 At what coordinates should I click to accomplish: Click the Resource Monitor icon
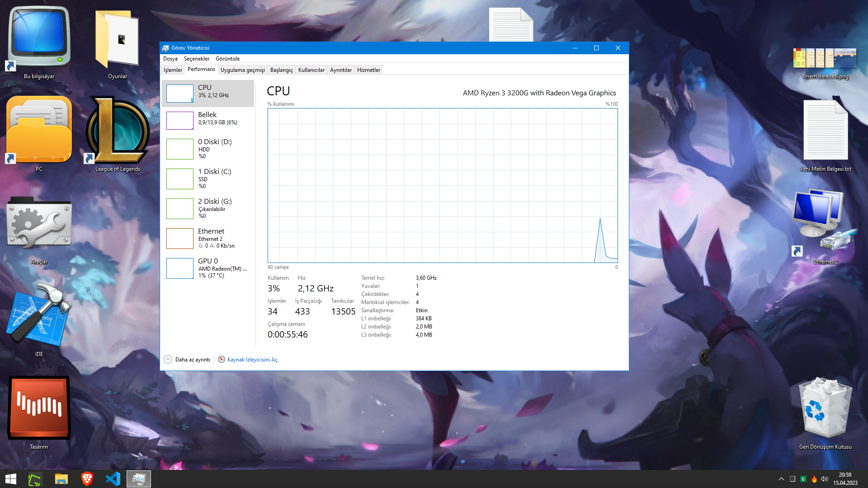(x=222, y=359)
